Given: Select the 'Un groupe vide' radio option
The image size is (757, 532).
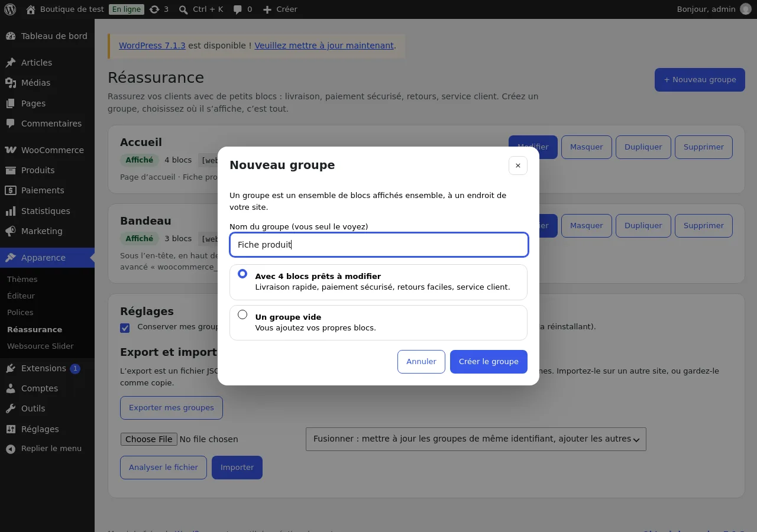Looking at the screenshot, I should pyautogui.click(x=242, y=314).
